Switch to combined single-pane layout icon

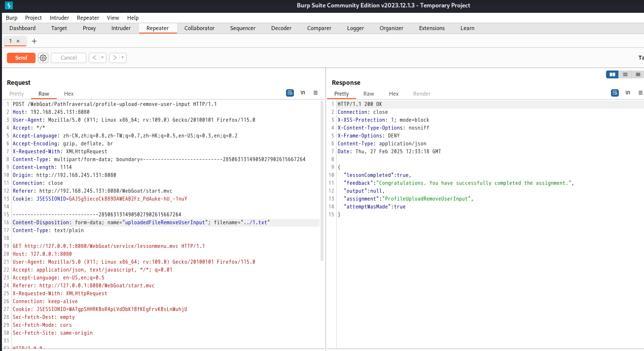point(638,74)
